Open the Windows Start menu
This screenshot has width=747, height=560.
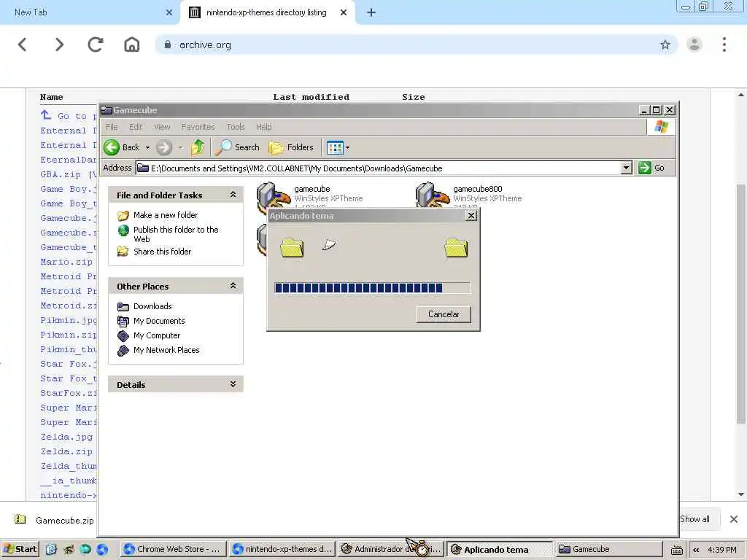coord(20,549)
